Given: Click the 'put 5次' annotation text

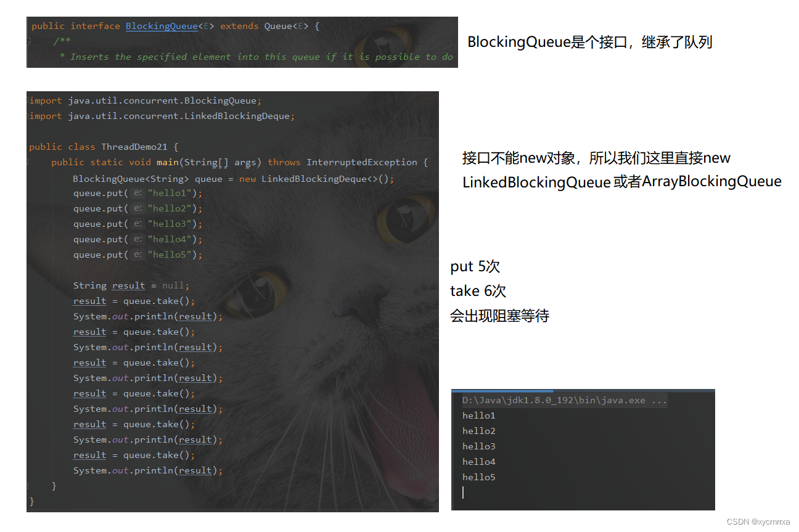Looking at the screenshot, I should (x=475, y=266).
